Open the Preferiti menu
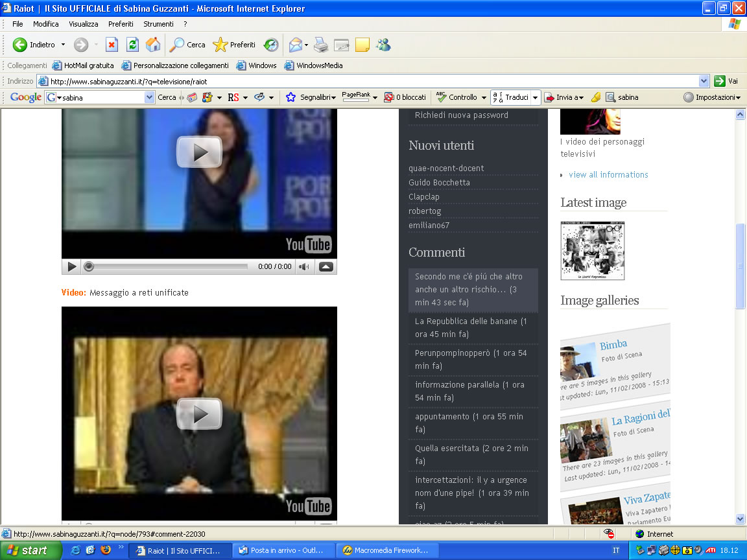The height and width of the screenshot is (560, 747). tap(121, 24)
